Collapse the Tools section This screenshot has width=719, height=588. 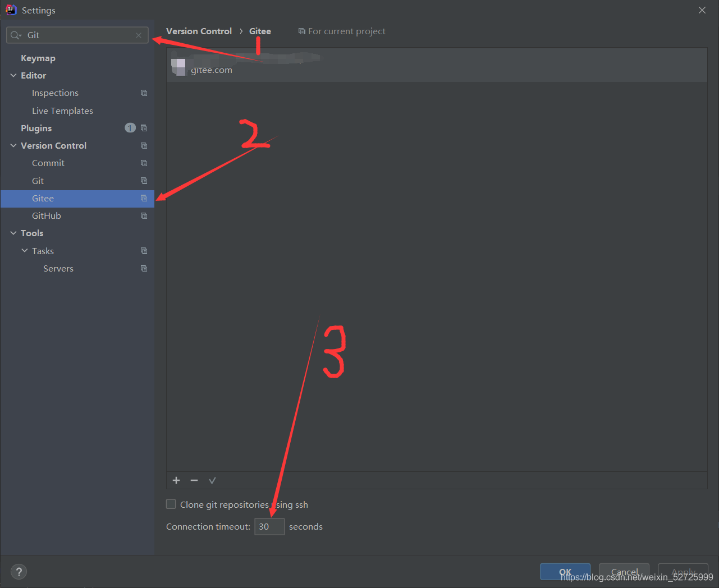(13, 233)
